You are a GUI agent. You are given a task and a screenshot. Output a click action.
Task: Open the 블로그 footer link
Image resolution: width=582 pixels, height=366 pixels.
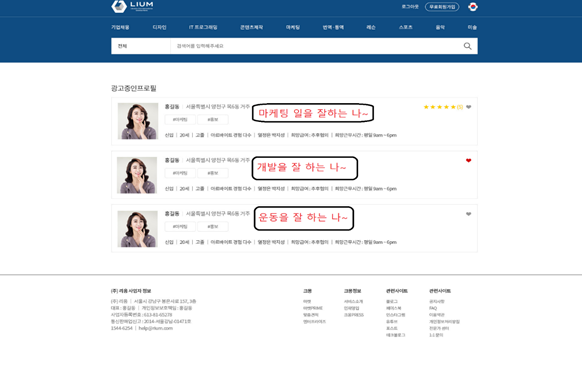pos(392,301)
